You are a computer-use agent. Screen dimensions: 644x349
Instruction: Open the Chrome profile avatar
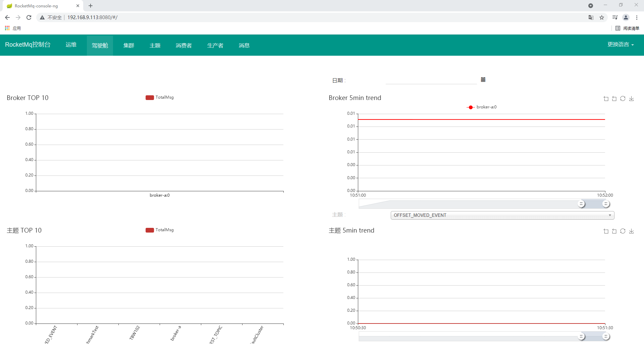pos(626,17)
